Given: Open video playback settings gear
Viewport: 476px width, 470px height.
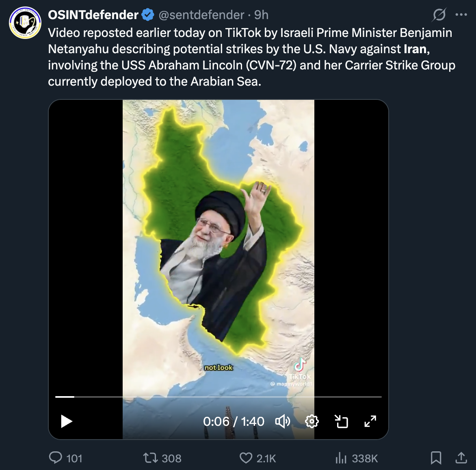Looking at the screenshot, I should pos(312,421).
